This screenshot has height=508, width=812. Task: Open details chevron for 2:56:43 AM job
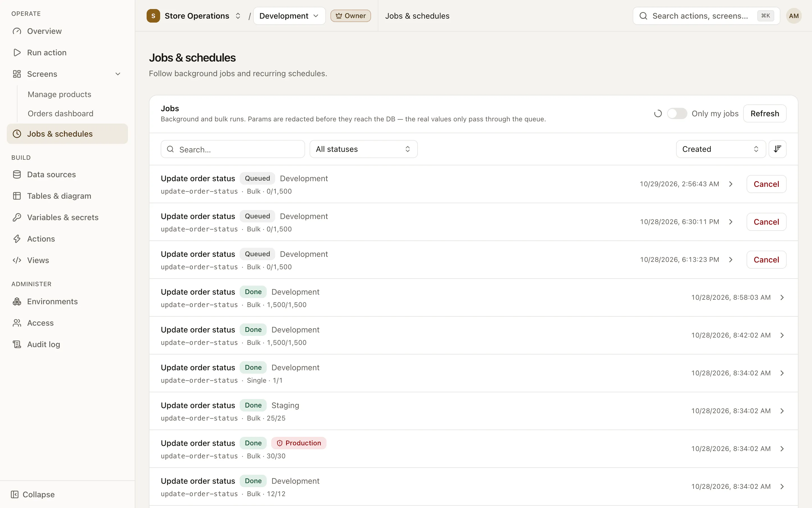pos(731,184)
